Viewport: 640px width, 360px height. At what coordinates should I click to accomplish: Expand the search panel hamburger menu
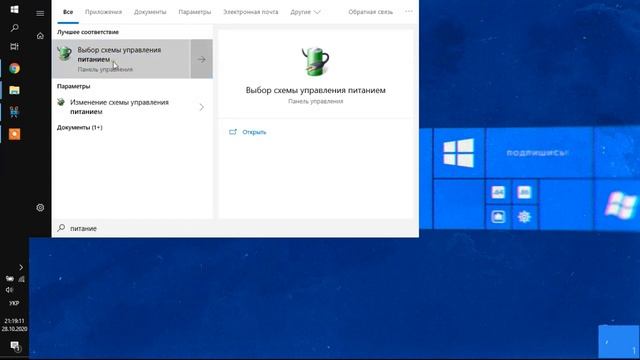click(40, 13)
